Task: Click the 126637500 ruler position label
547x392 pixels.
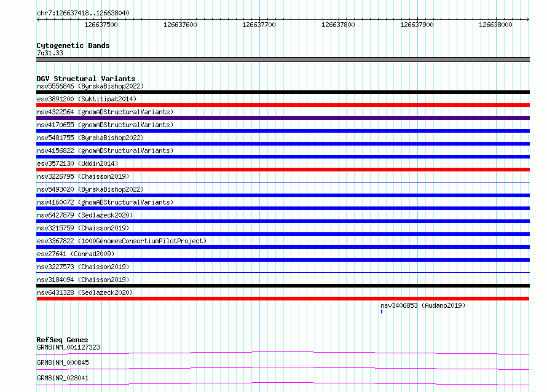Action: pos(101,25)
